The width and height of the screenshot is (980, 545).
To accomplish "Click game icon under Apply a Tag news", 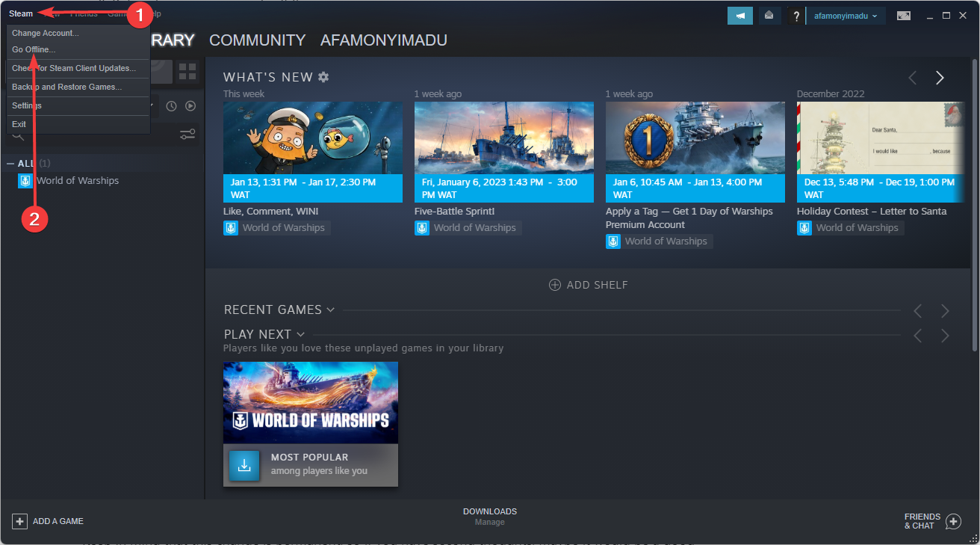I will point(613,241).
